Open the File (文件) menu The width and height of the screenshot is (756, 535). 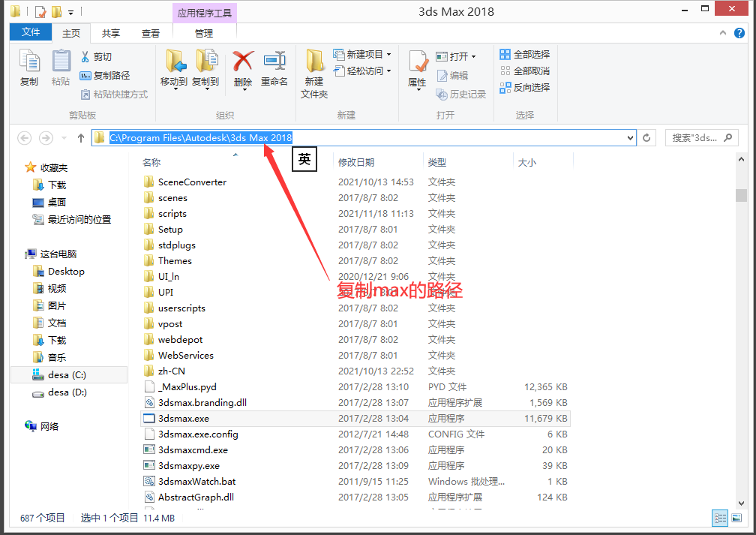(31, 32)
